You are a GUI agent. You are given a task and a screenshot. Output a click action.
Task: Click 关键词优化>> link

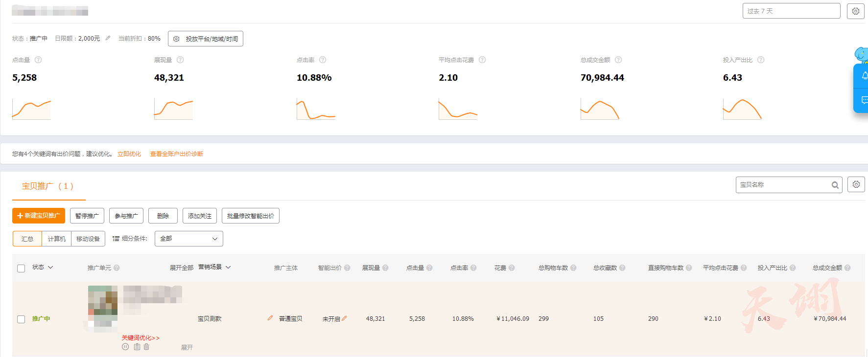coord(141,338)
